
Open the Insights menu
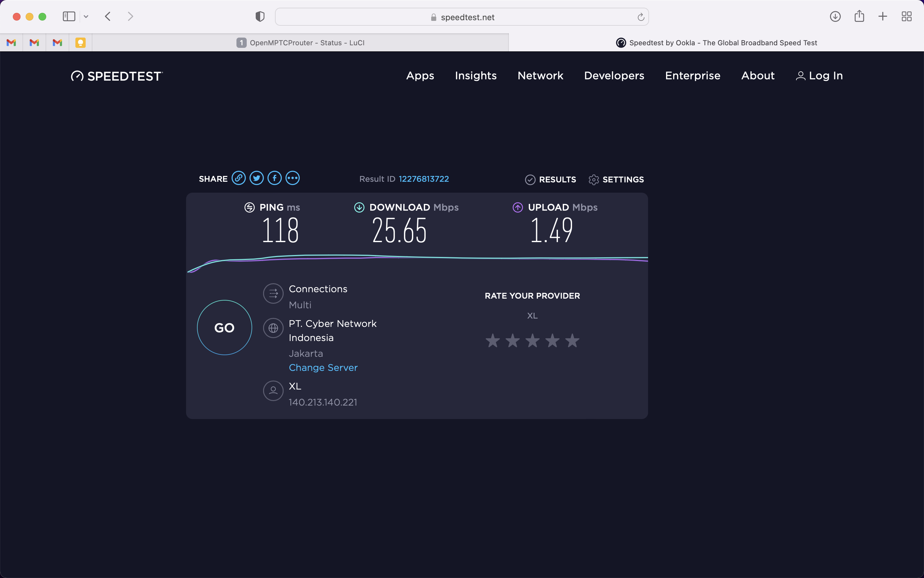476,76
